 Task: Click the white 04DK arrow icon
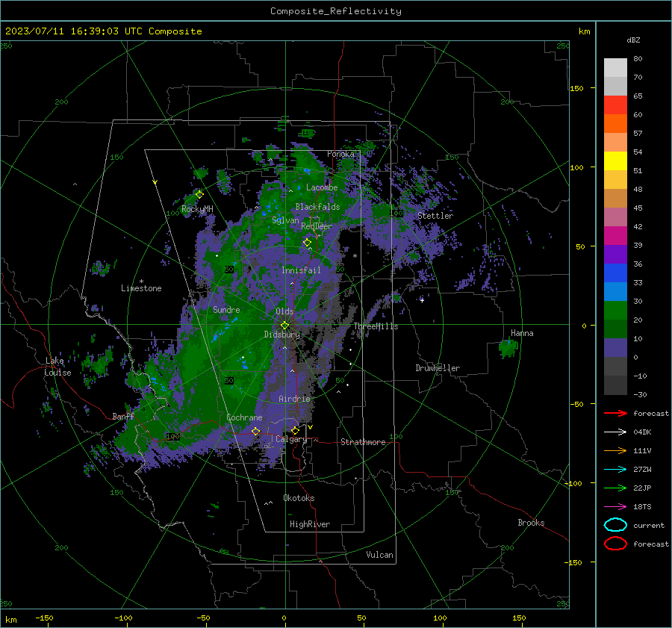(x=615, y=432)
